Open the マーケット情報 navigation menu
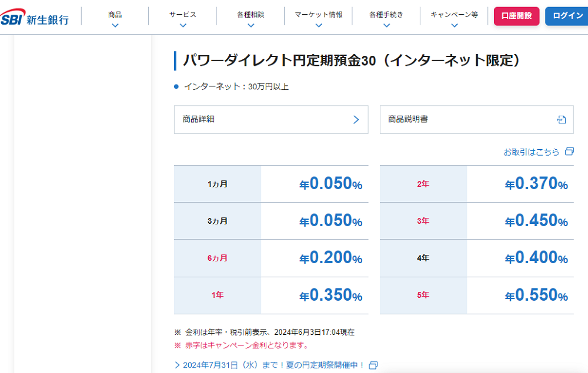The width and height of the screenshot is (588, 373). coord(318,19)
